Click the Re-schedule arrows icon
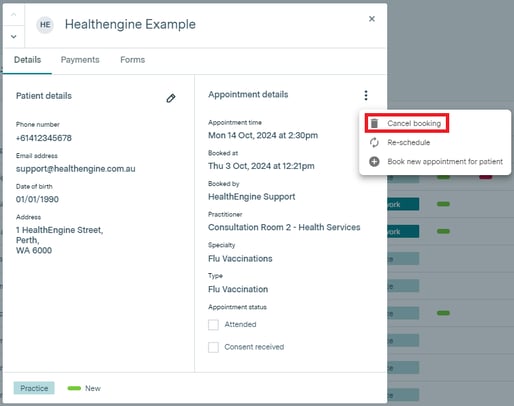This screenshot has height=406, width=514. 374,143
